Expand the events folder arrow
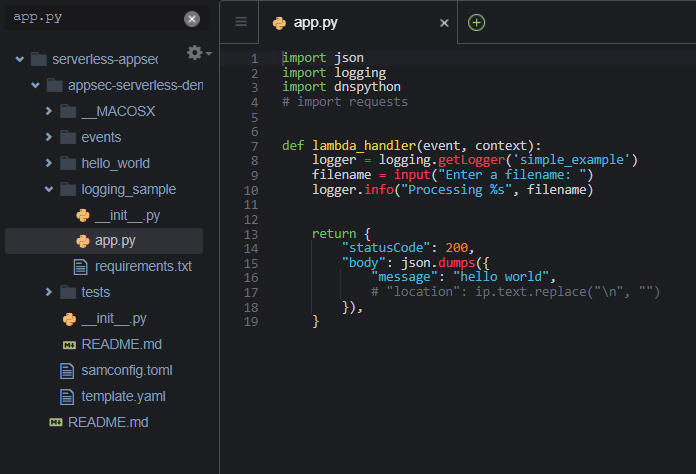The width and height of the screenshot is (696, 474). 48,137
